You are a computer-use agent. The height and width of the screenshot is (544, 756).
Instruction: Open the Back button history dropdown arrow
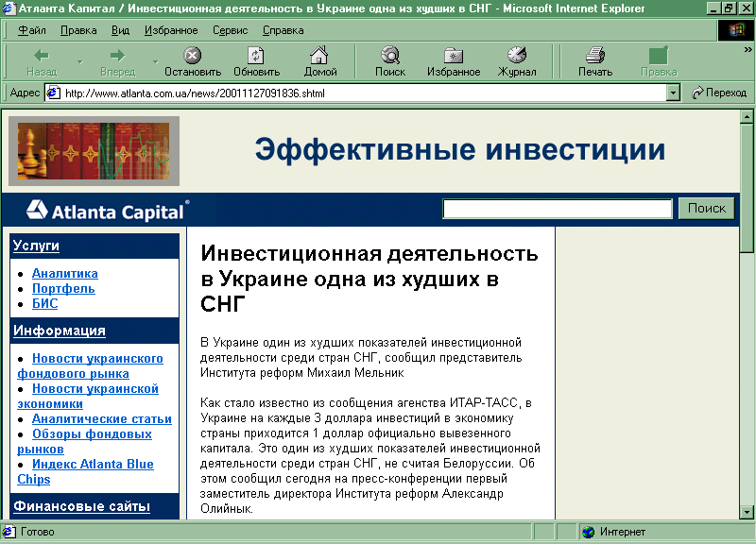80,62
